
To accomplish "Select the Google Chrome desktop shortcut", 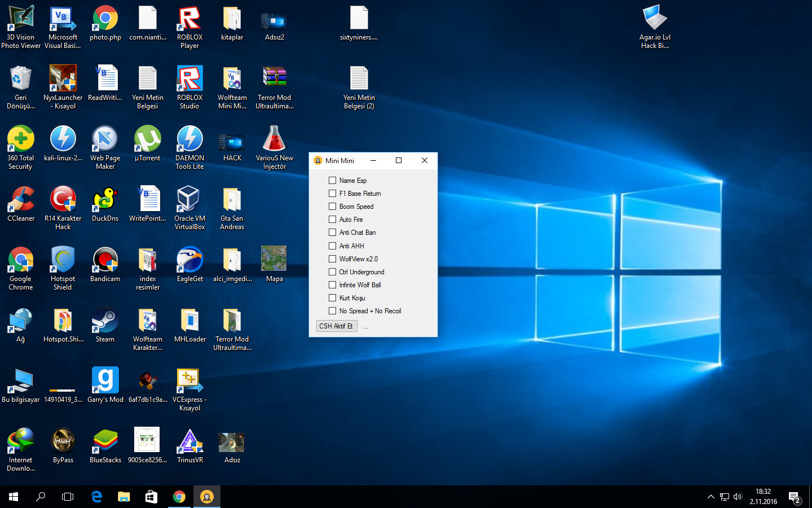I will [21, 269].
